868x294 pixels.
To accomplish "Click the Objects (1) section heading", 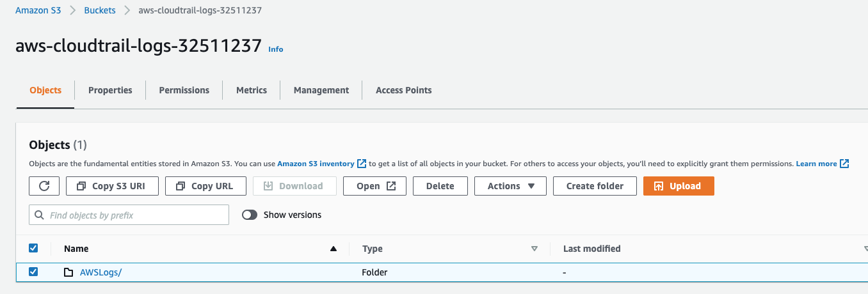I will (58, 145).
